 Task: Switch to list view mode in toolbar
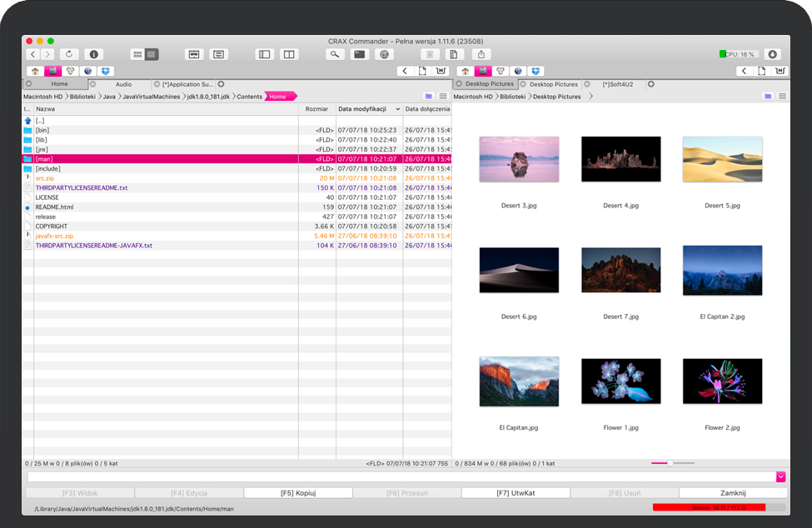[x=152, y=54]
